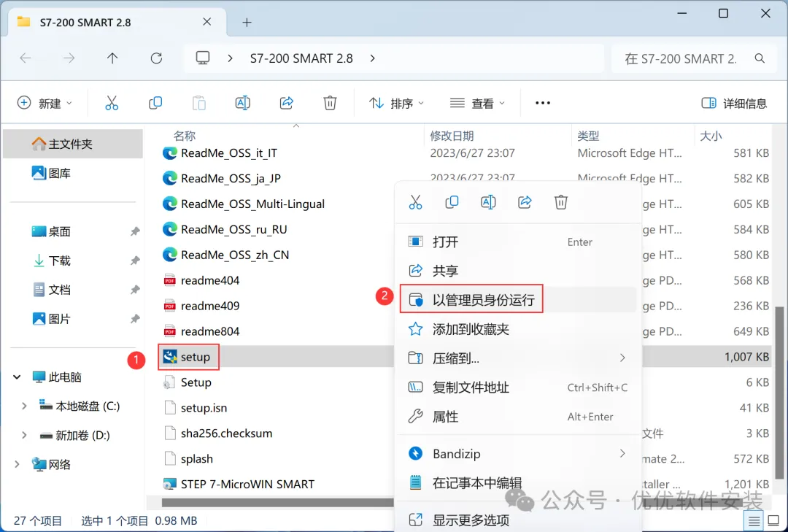This screenshot has height=532, width=788.
Task: Click the Paste icon in the Explorer toolbar
Action: tap(199, 103)
